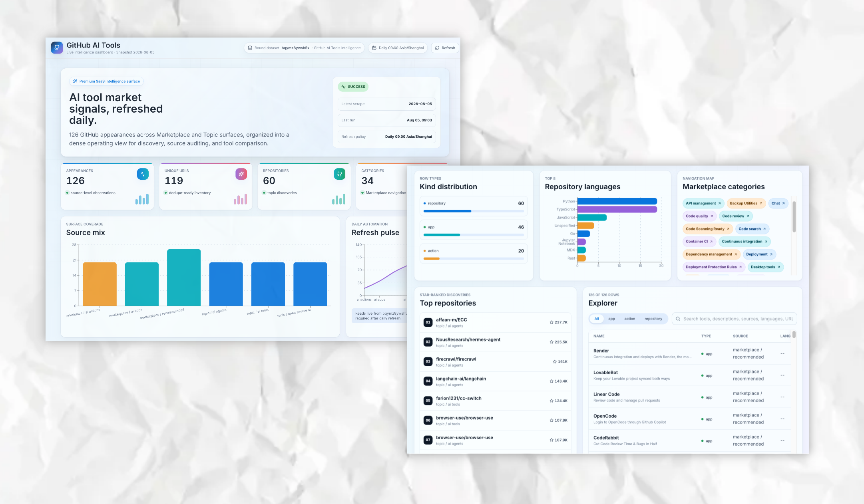Click the 01 rank badge in Top repositories
Screen dimensions: 864x504
tap(428, 322)
